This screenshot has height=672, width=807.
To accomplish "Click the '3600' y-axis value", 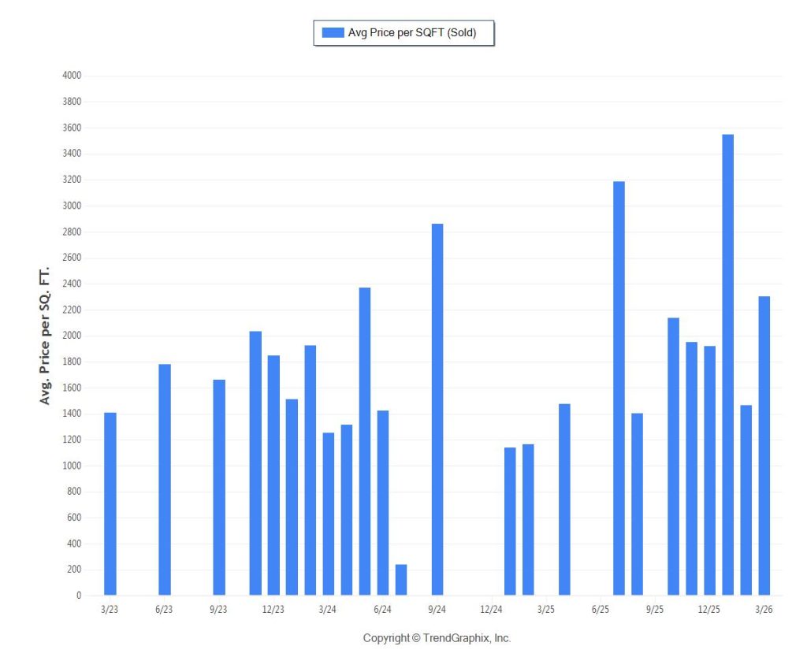I will pyautogui.click(x=72, y=128).
